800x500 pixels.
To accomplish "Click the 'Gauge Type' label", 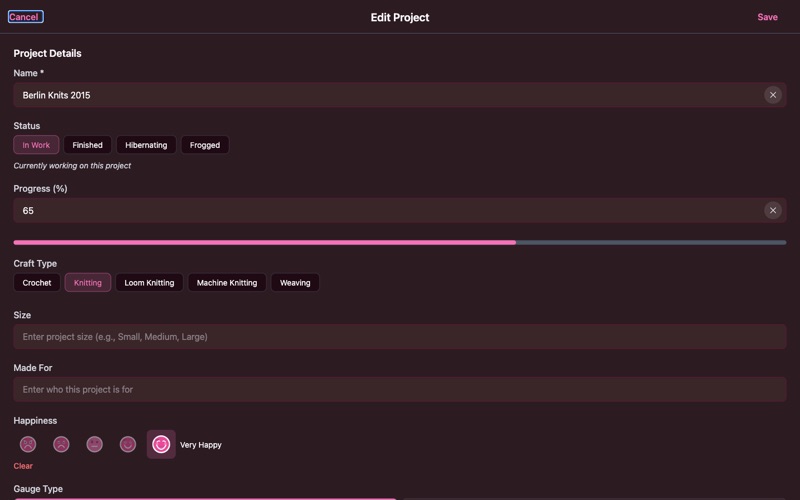I will coord(38,489).
